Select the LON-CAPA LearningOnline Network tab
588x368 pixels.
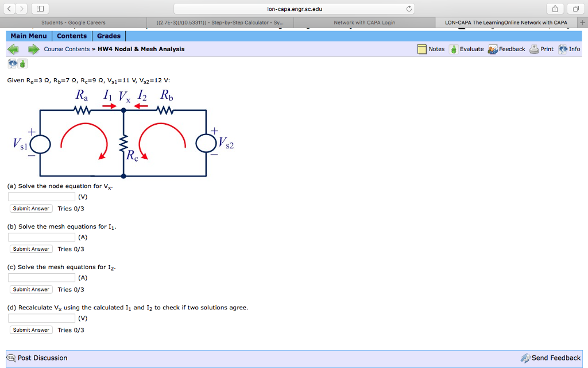pos(506,22)
